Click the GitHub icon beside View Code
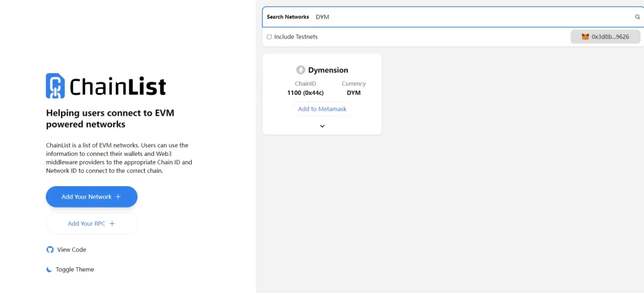The image size is (644, 293). (50, 250)
